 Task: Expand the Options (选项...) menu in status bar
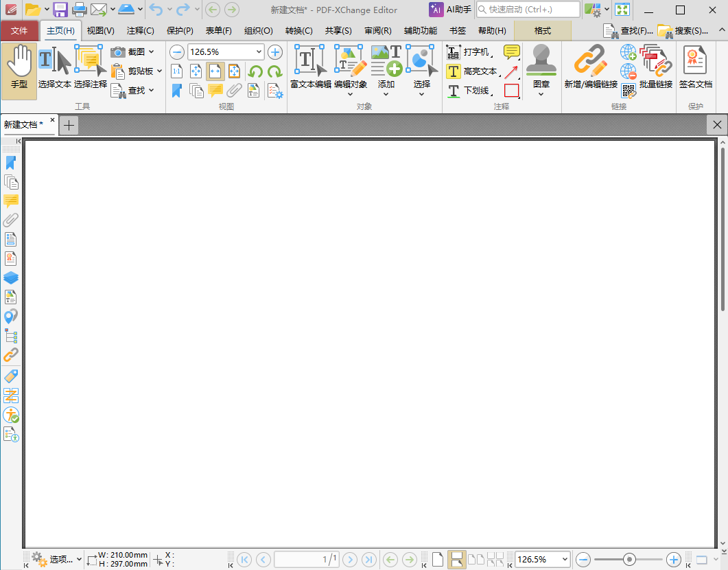tap(57, 559)
